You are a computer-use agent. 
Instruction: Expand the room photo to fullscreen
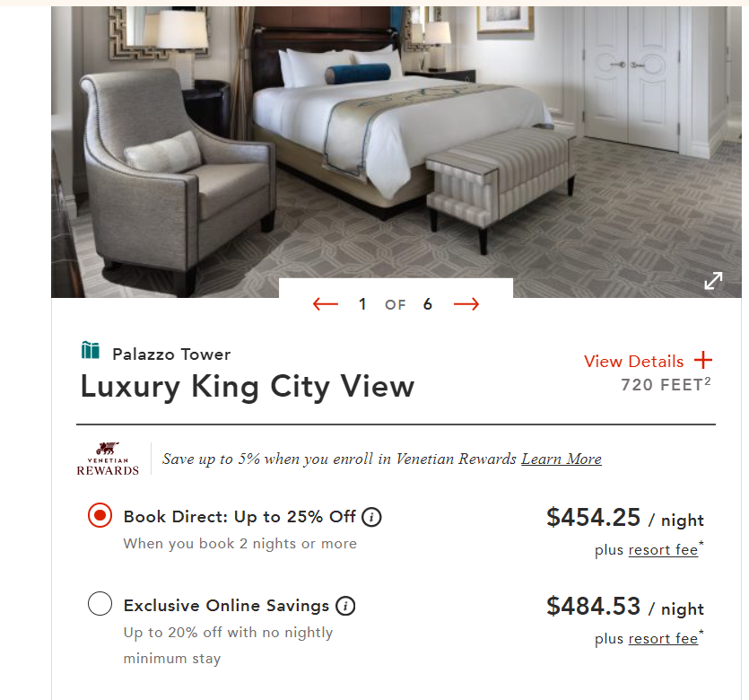point(713,280)
